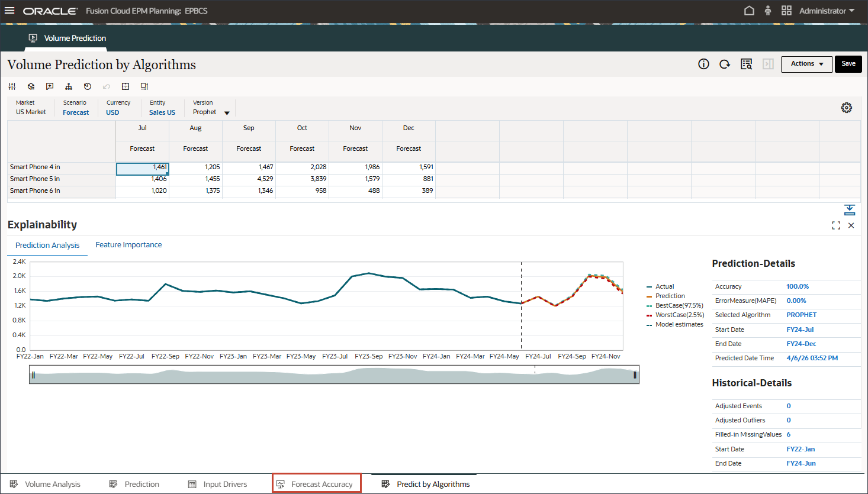Open the Accessibility settings icon

point(768,11)
